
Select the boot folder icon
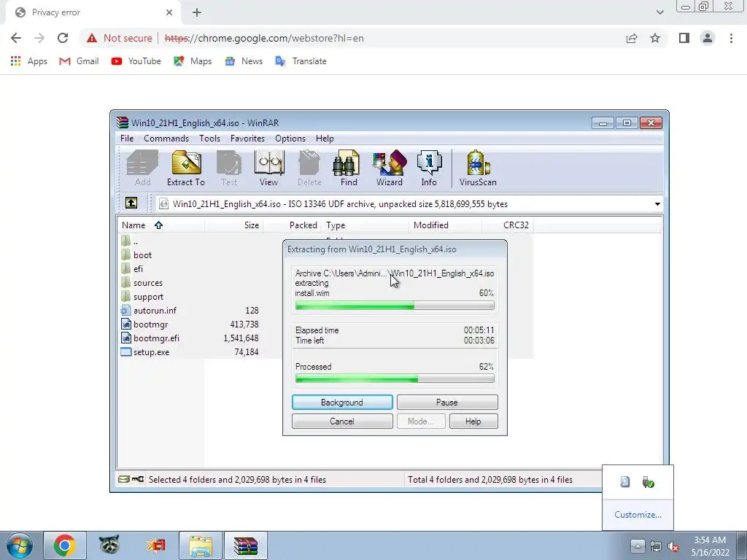[x=125, y=254]
